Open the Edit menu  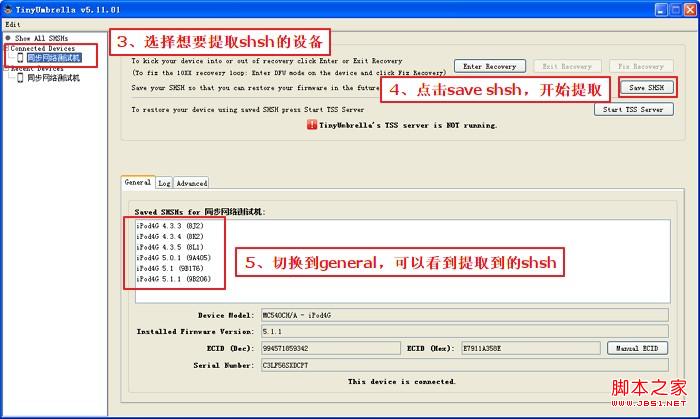(12, 25)
